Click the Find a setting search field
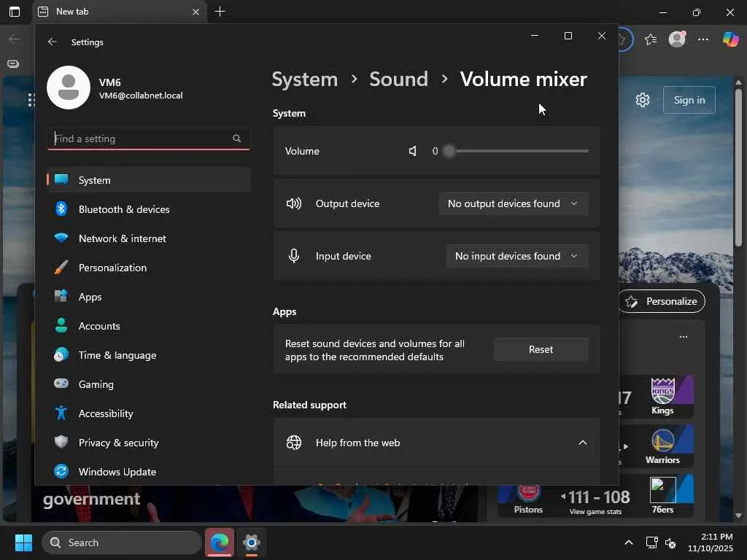 pyautogui.click(x=139, y=139)
